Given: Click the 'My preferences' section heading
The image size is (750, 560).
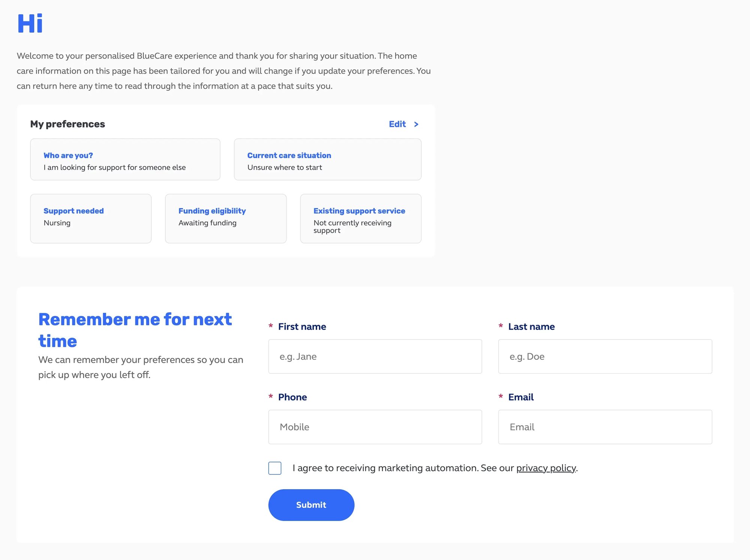Looking at the screenshot, I should coord(68,124).
